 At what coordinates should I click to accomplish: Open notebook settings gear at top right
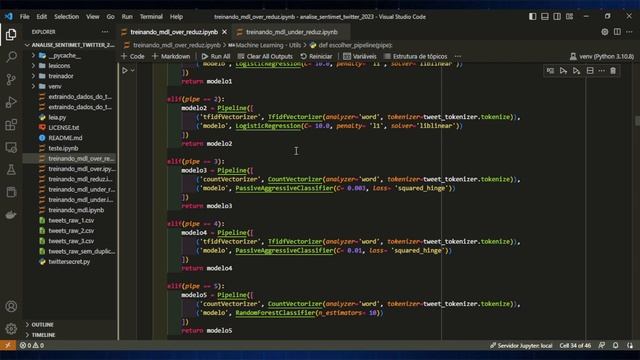(604, 32)
